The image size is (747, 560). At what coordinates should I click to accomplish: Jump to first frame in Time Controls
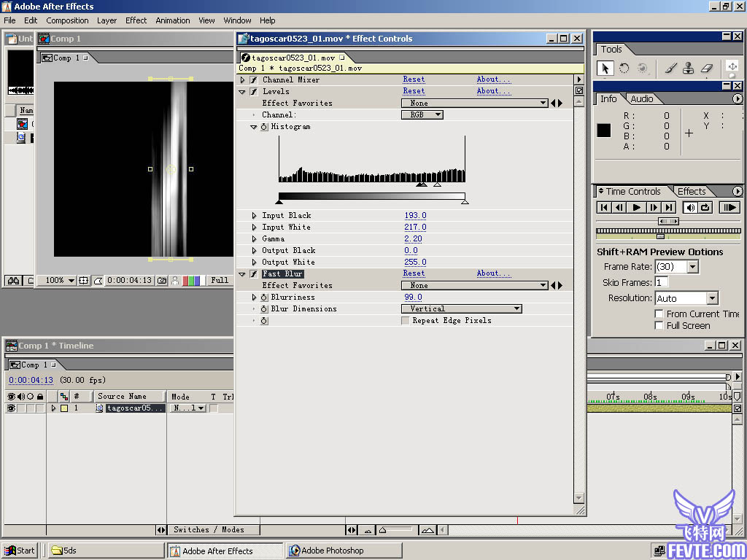pos(604,207)
